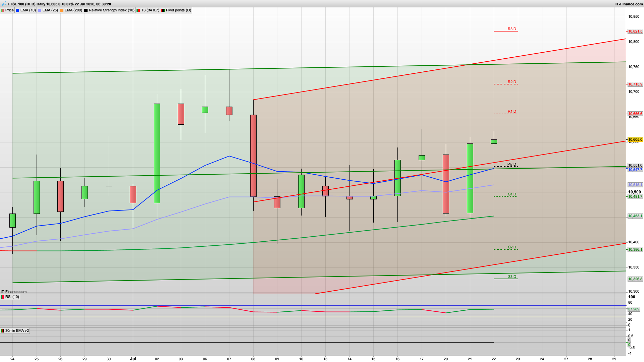
Task: Select the EMA 25 value label 10,515.1
Action: pos(635,185)
